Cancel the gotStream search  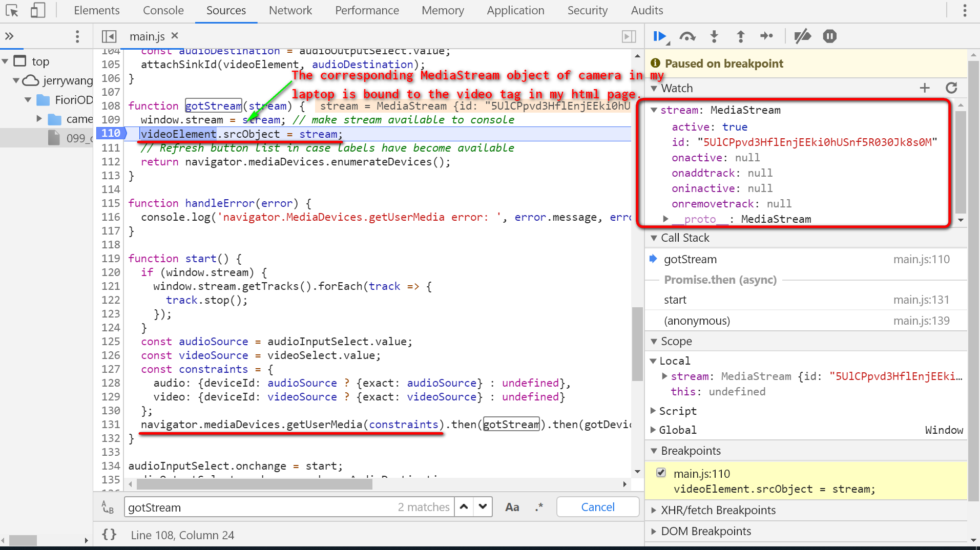(597, 507)
